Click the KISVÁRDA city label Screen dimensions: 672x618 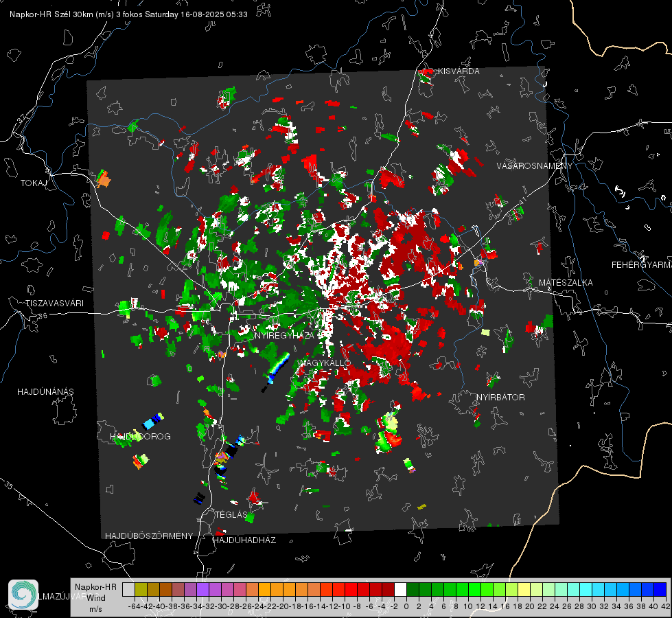[459, 71]
